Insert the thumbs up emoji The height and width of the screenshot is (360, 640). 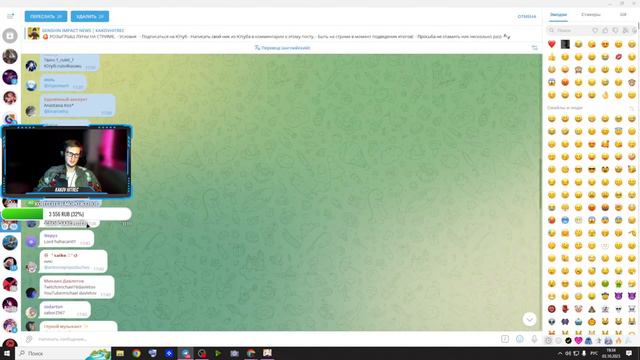coord(552,57)
